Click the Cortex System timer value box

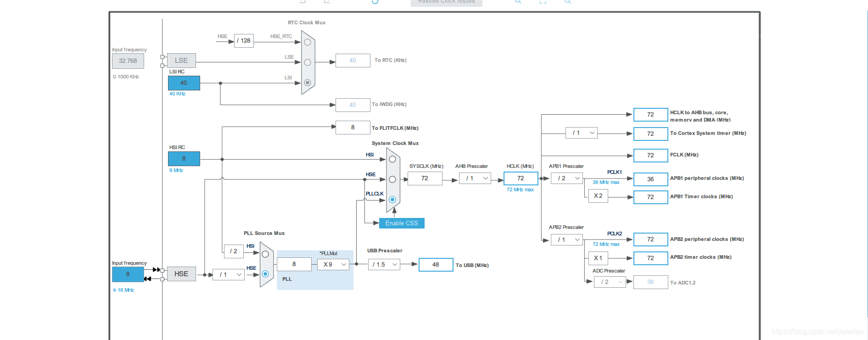coord(651,134)
